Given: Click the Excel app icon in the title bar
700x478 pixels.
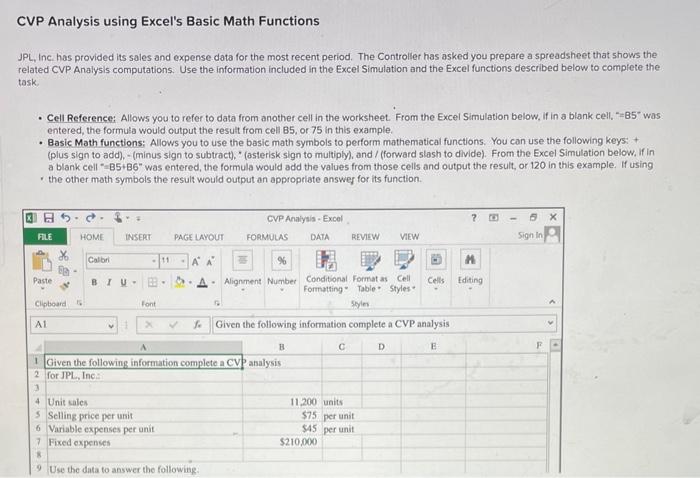Looking at the screenshot, I should [30, 218].
